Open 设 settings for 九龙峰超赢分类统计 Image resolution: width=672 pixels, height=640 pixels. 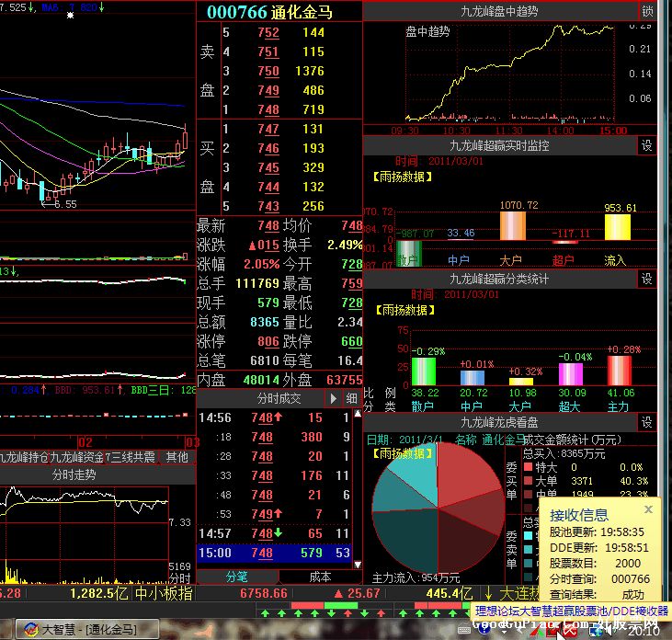click(646, 279)
